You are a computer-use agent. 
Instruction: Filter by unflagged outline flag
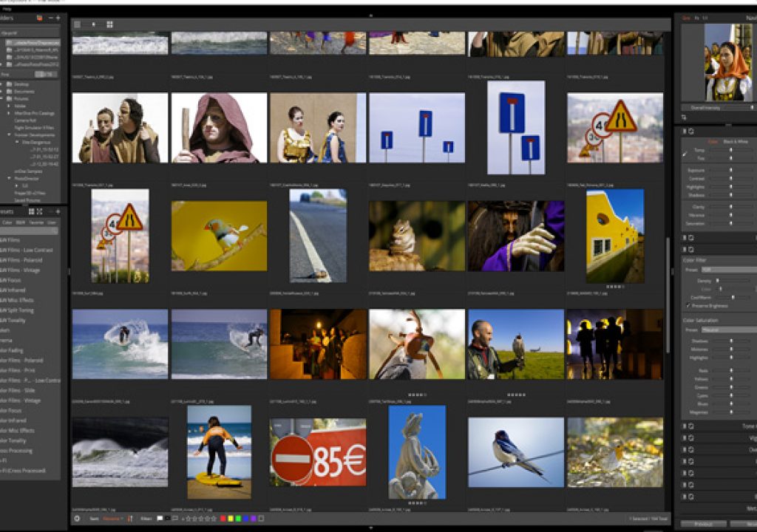tap(174, 519)
